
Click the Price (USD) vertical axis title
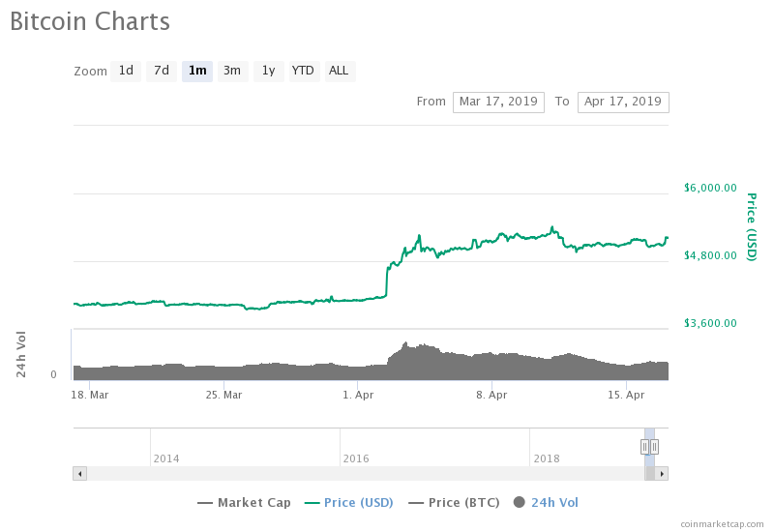752,227
